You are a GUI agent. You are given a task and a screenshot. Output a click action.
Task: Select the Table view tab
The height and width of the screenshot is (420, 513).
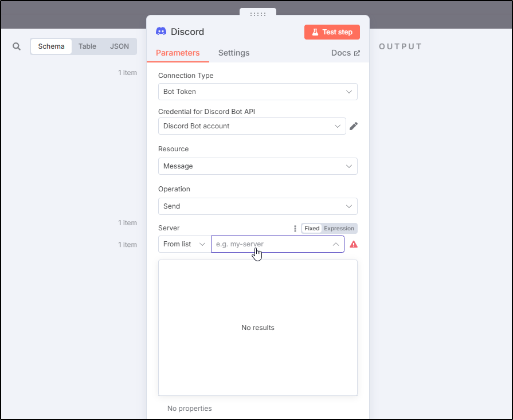pyautogui.click(x=87, y=46)
